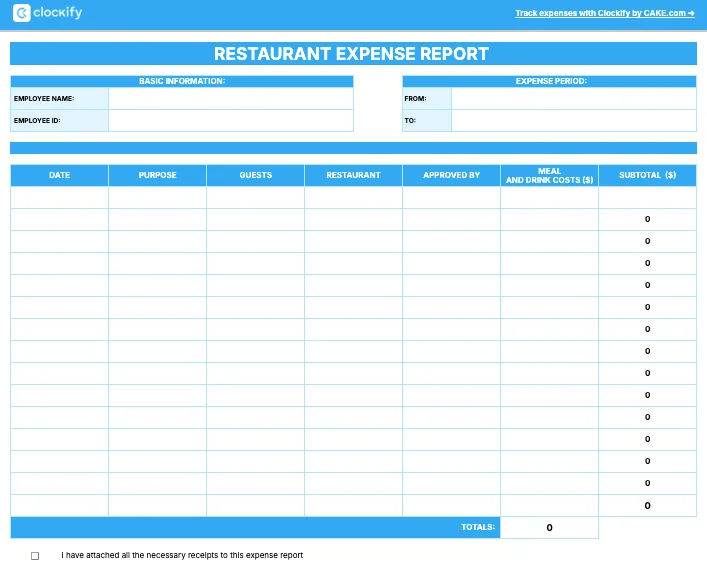
Task: Select the first row DATE cell
Action: point(60,197)
